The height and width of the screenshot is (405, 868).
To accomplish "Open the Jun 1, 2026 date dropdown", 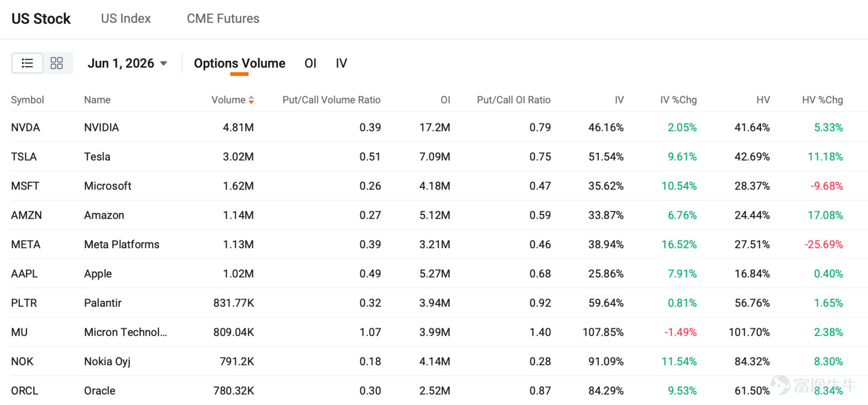I will (x=127, y=64).
